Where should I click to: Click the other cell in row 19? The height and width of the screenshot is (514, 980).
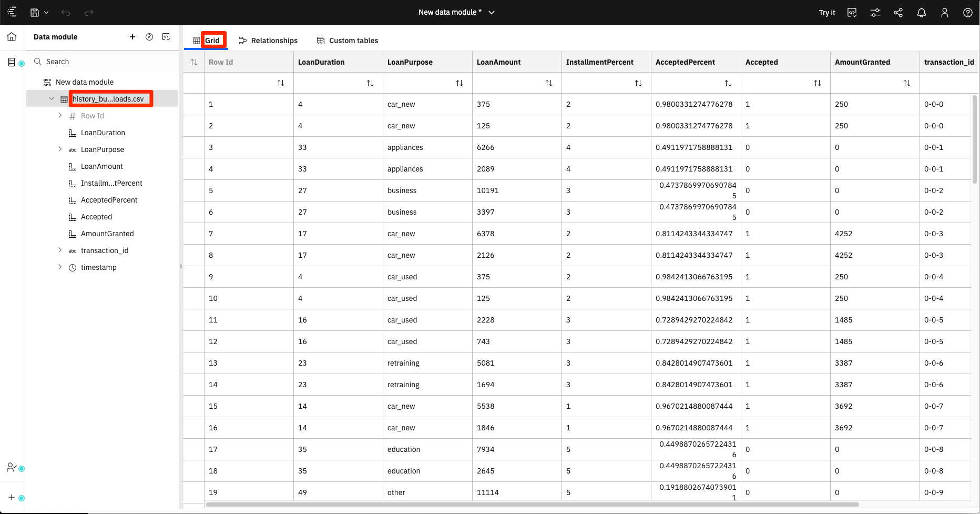[x=427, y=492]
